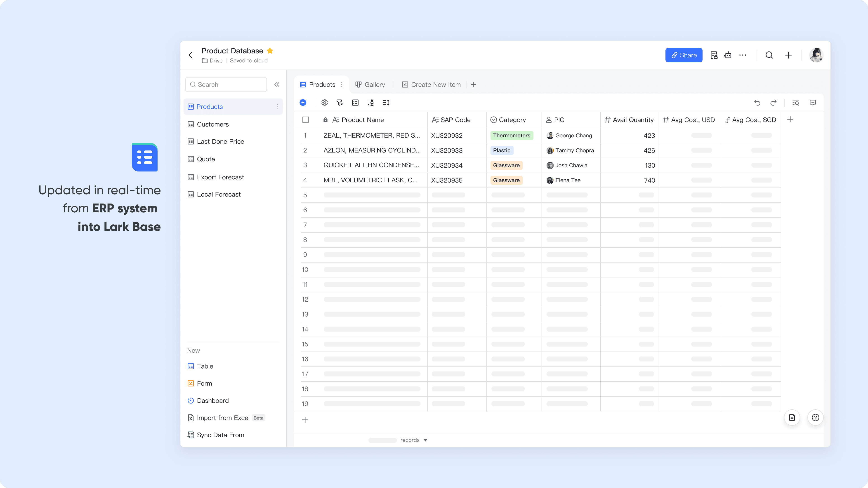Screen dimensions: 868x488
Task: Tick the header select-all checkbox
Action: tap(306, 120)
